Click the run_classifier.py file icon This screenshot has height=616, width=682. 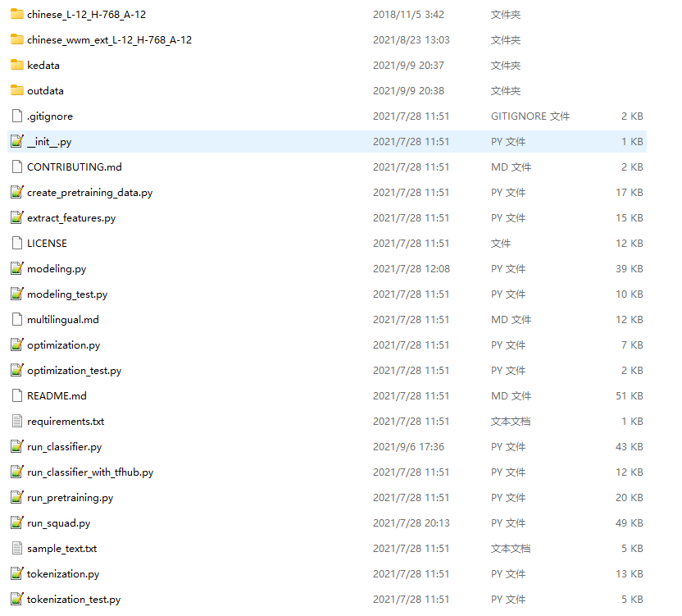coord(17,447)
